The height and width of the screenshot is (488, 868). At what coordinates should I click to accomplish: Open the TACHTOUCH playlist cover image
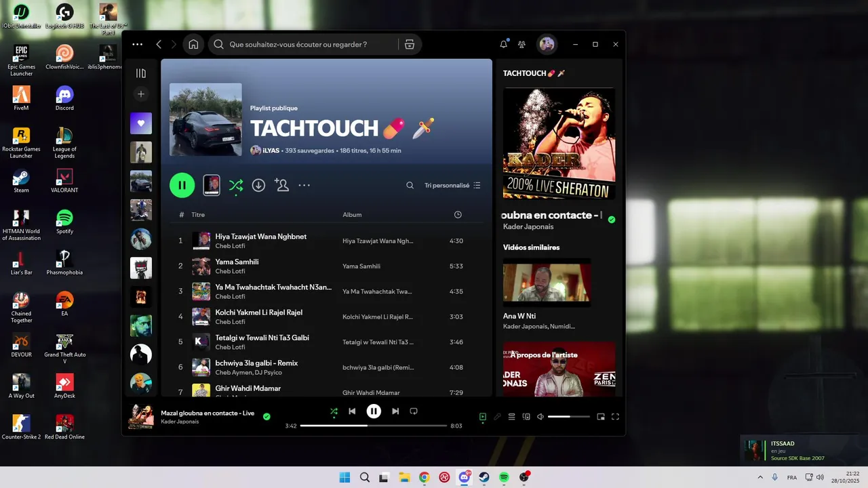[205, 120]
